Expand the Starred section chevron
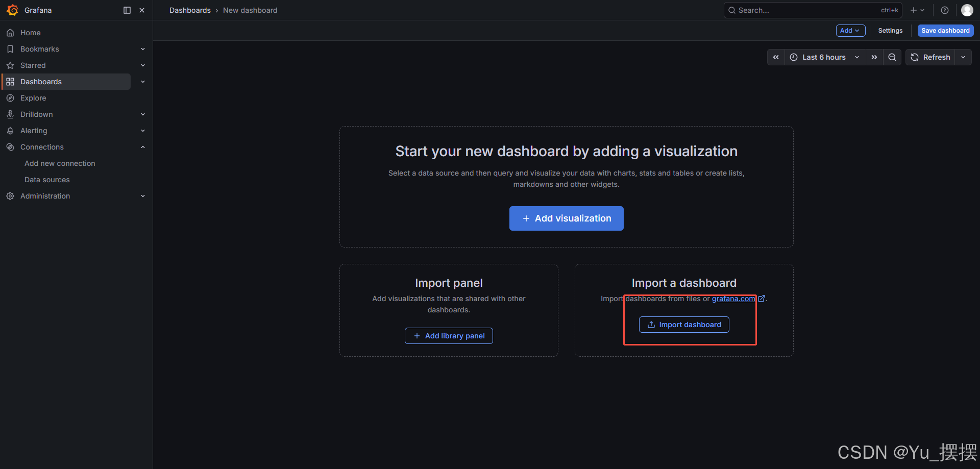Image resolution: width=980 pixels, height=469 pixels. 143,65
